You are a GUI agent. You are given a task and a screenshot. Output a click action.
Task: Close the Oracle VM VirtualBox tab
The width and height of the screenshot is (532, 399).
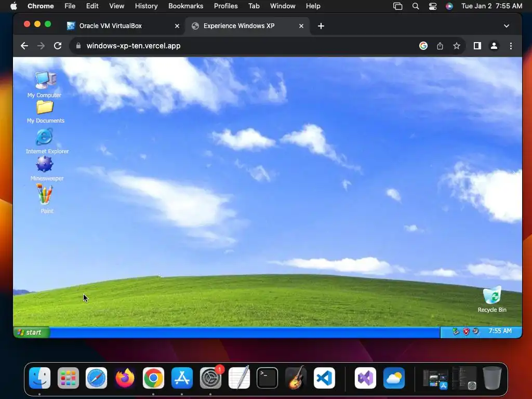coord(177,26)
